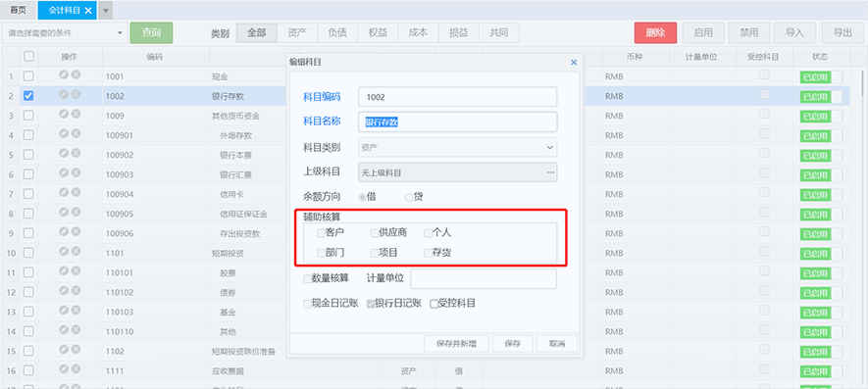Check the 项目 checkbox
Screen dimensions: 868x389
coord(375,253)
